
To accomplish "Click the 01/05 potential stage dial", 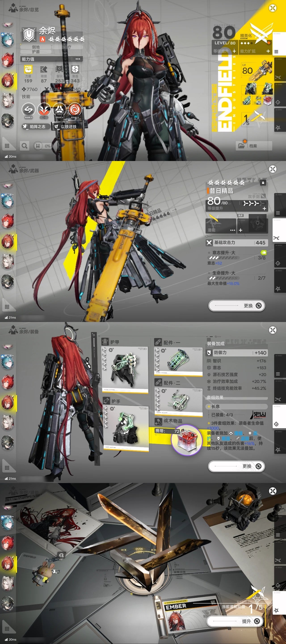I will 139,549.
